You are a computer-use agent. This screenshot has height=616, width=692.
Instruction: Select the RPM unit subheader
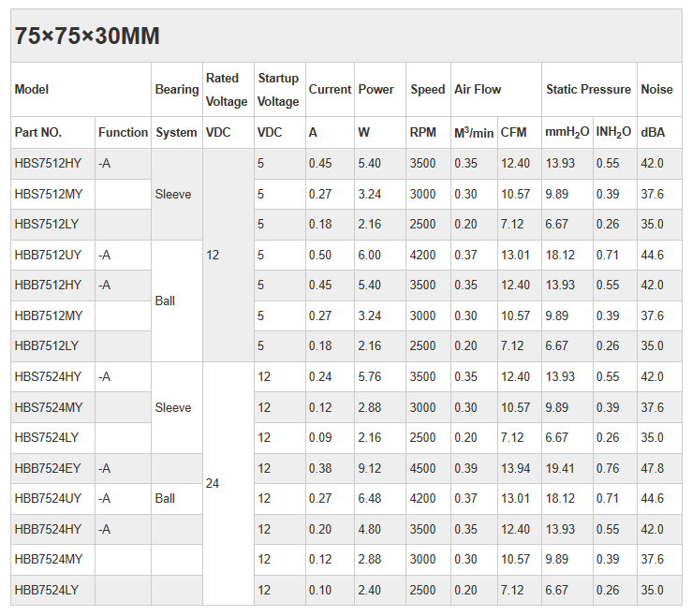423,133
